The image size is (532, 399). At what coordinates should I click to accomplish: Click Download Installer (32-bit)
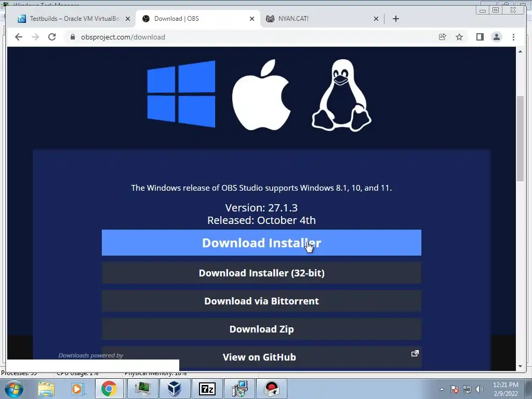coord(261,273)
